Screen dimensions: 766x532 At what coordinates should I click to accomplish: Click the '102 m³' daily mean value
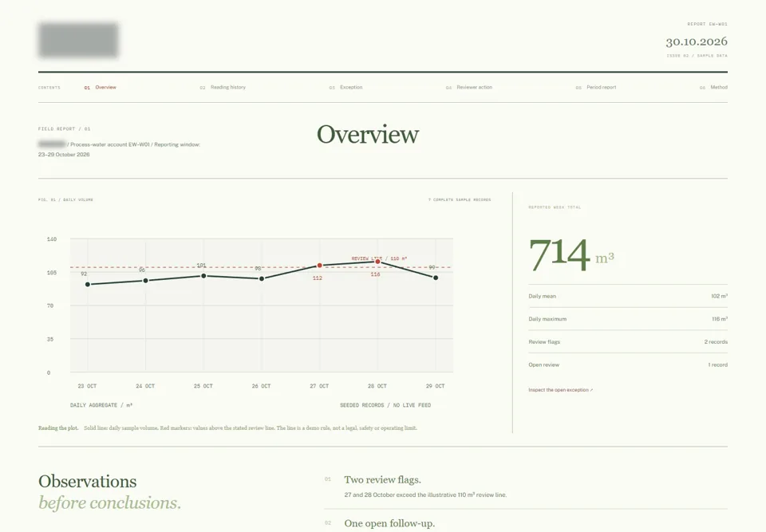coord(719,296)
